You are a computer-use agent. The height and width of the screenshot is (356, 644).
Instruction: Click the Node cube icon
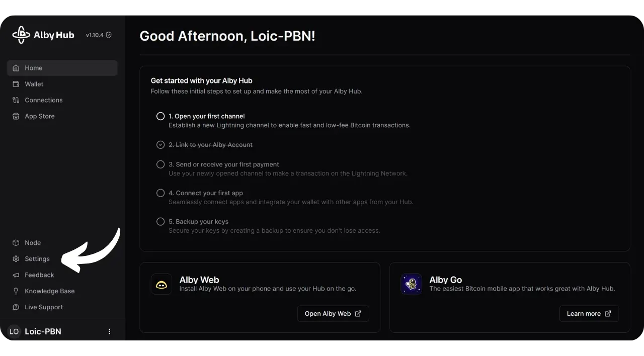pyautogui.click(x=16, y=243)
